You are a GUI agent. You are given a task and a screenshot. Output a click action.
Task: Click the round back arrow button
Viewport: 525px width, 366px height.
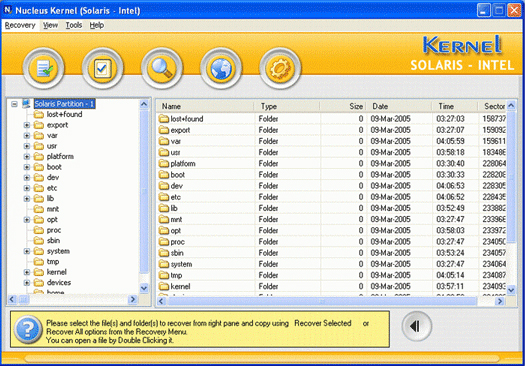coord(417,326)
